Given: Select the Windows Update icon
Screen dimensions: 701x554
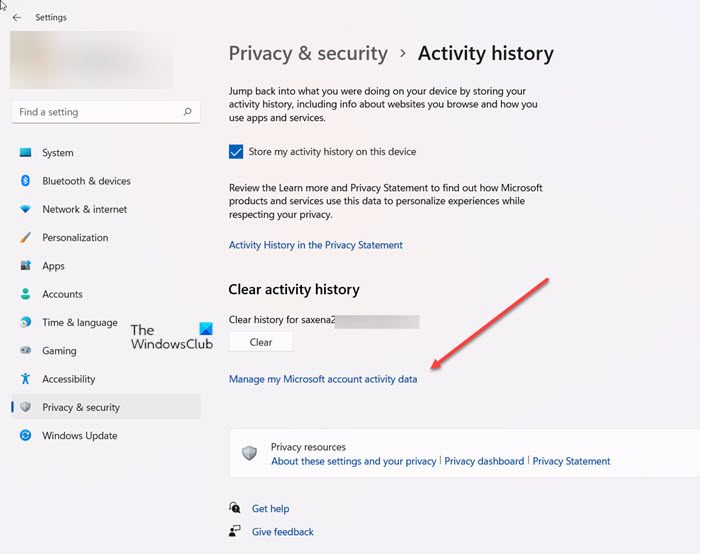Looking at the screenshot, I should point(26,436).
